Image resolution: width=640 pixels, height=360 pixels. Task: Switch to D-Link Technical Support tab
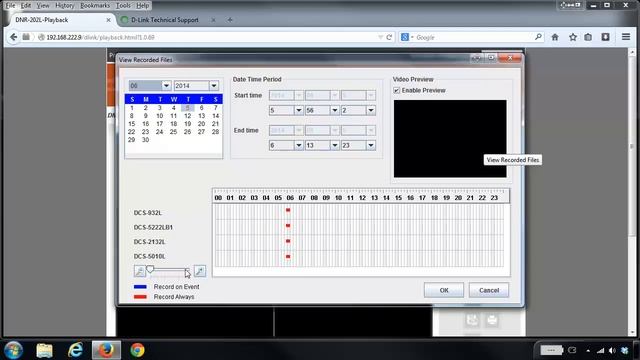click(x=165, y=20)
